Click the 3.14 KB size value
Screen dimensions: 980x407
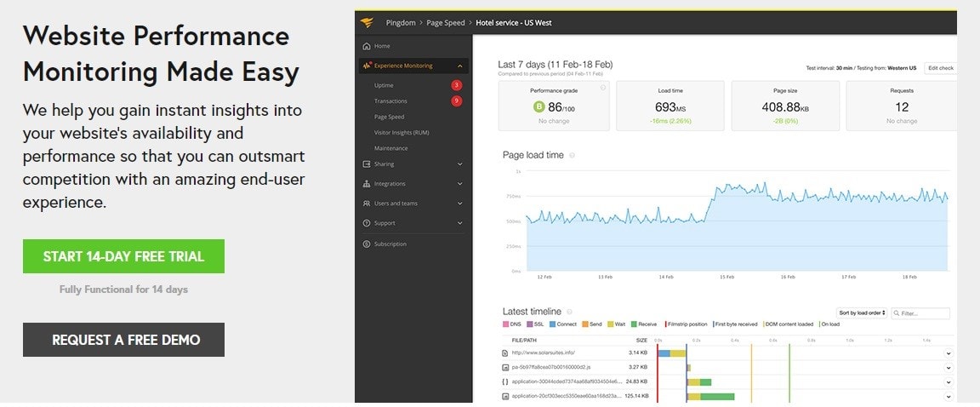(638, 353)
